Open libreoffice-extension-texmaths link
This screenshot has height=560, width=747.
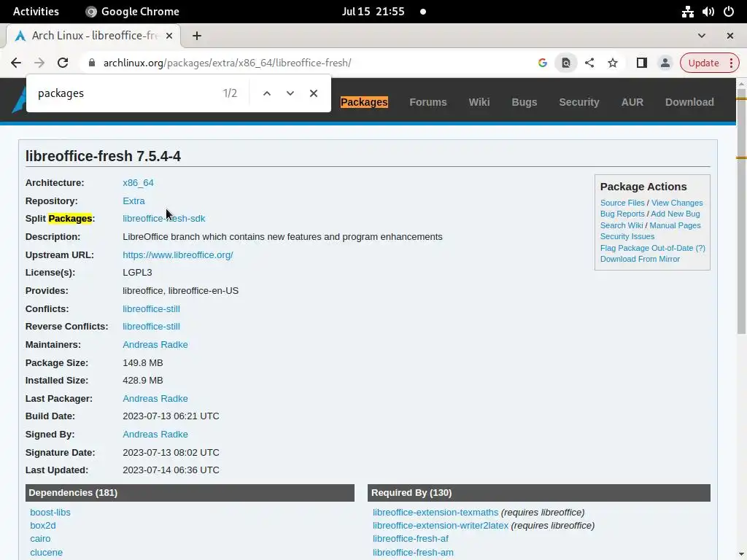pos(436,513)
